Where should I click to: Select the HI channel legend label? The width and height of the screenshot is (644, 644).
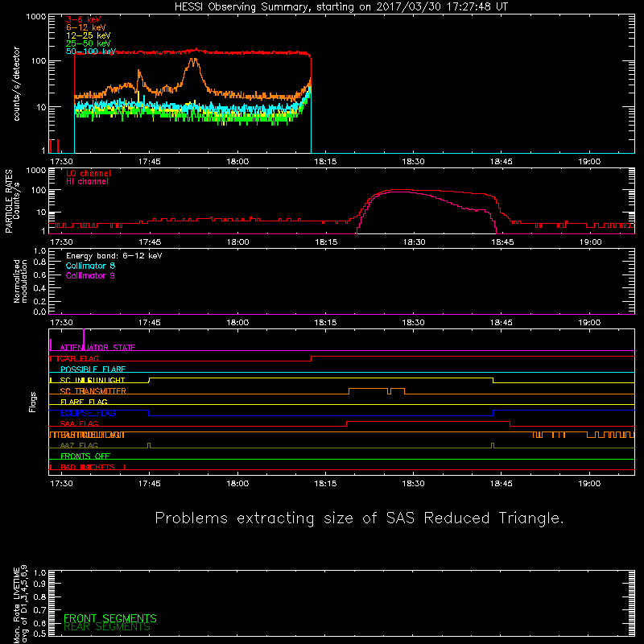[87, 182]
